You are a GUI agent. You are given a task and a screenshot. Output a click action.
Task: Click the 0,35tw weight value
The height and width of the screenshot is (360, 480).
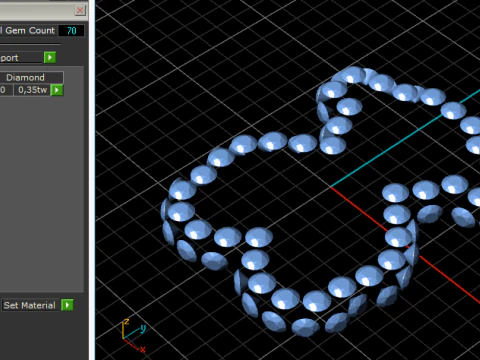coord(32,90)
